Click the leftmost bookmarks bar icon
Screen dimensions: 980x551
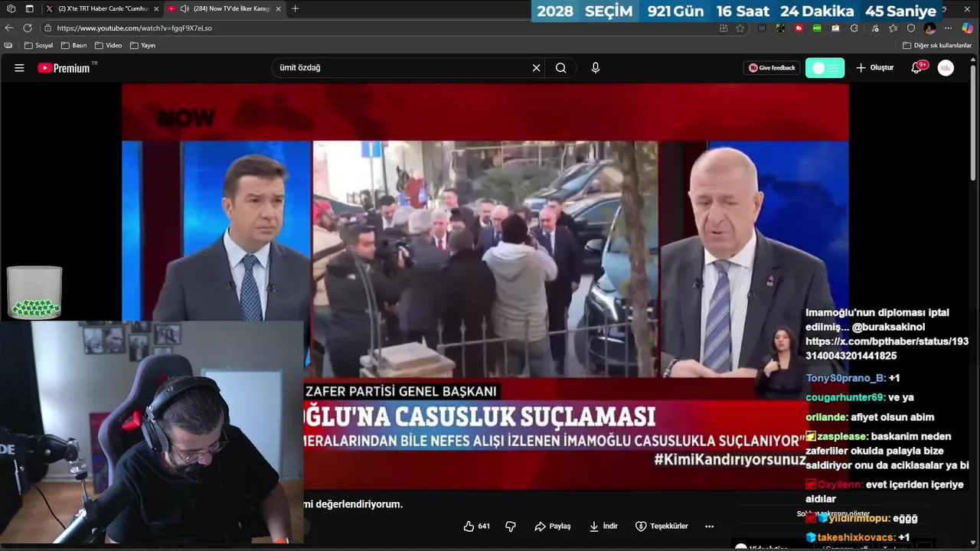tap(8, 45)
